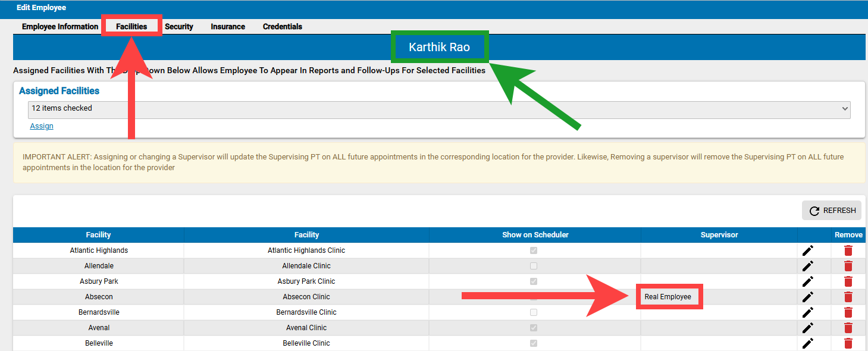Edit the Bernardsville supervisor entry
868x351 pixels.
click(x=807, y=312)
